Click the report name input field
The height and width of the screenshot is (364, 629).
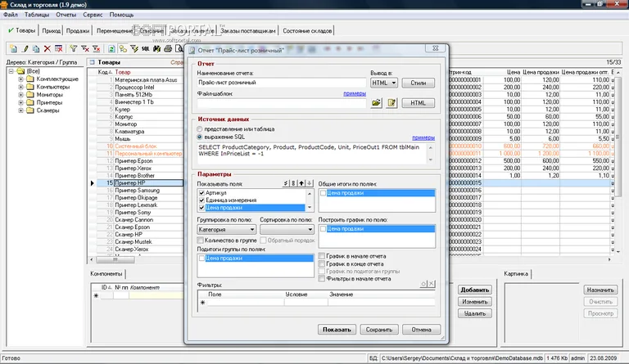(x=281, y=83)
